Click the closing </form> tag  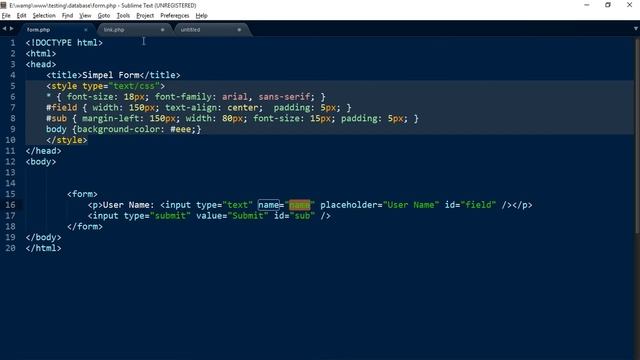pyautogui.click(x=85, y=227)
